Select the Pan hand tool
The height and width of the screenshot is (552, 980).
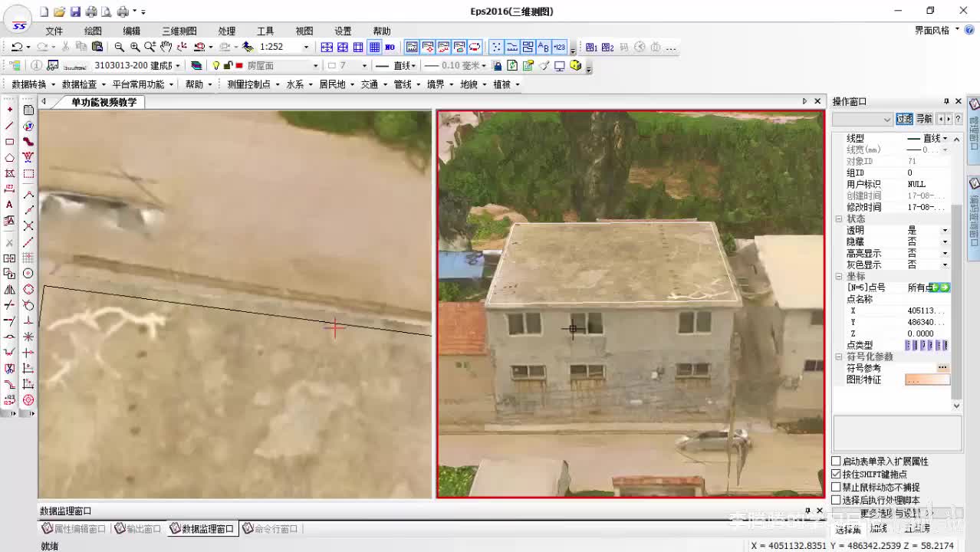pos(166,47)
